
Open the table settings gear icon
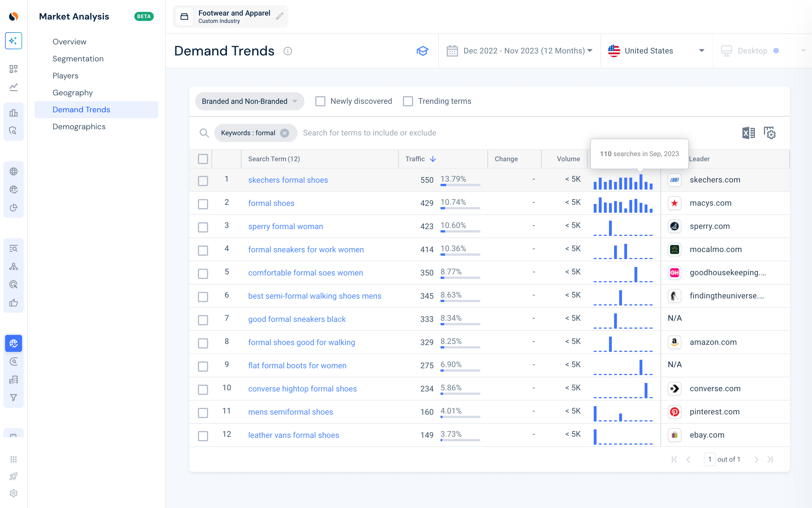click(x=770, y=133)
